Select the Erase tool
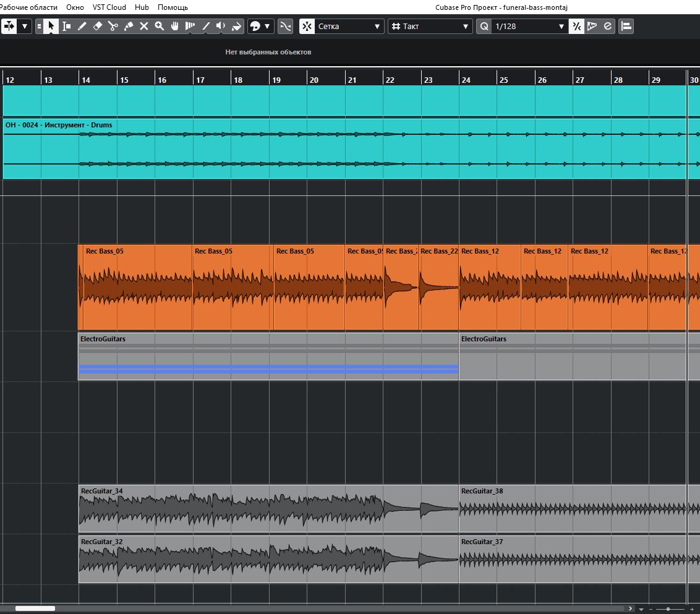 coord(98,27)
